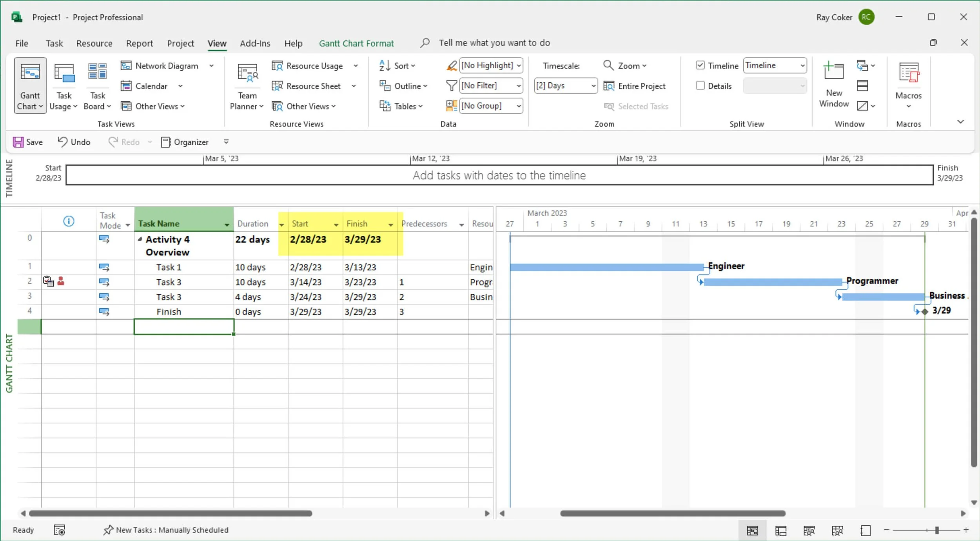
Task: Open the Gantt Chart Format tab
Action: pyautogui.click(x=356, y=43)
